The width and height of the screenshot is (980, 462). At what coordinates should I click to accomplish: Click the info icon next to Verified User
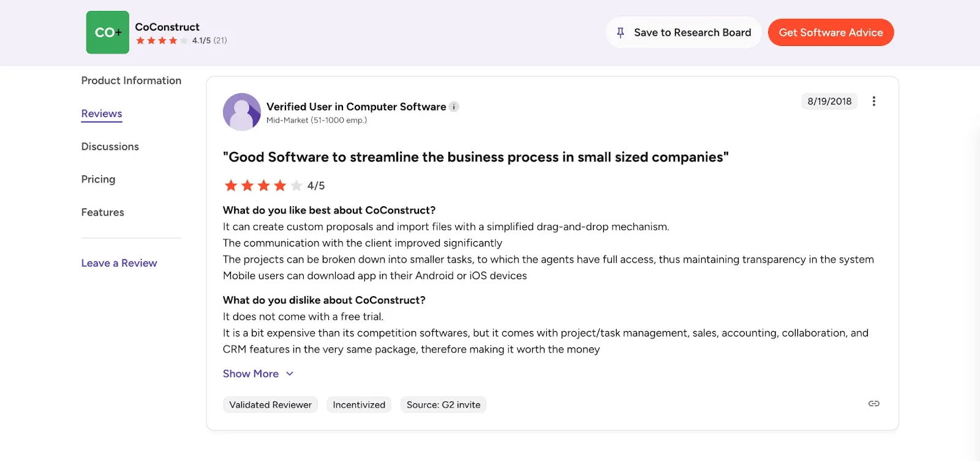(x=454, y=107)
